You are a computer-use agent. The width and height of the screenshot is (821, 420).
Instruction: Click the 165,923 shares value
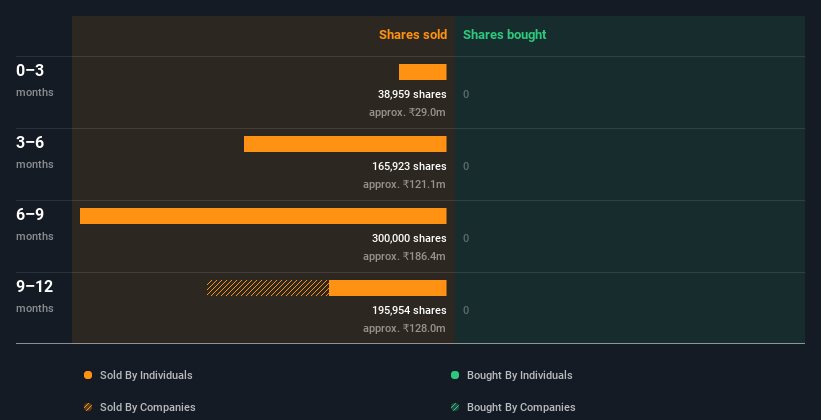click(409, 167)
